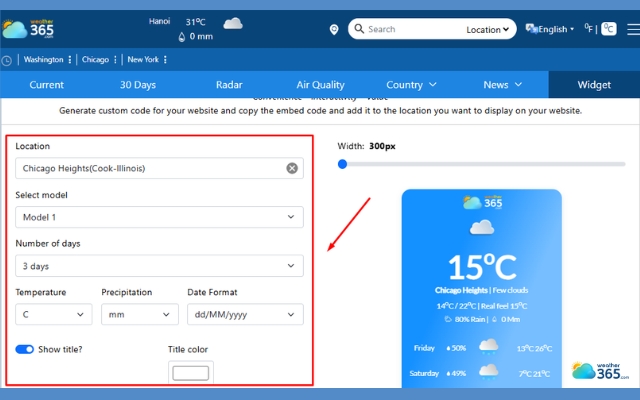Open the Number of days dropdown
Viewport: 640px width, 400px height.
tap(159, 266)
